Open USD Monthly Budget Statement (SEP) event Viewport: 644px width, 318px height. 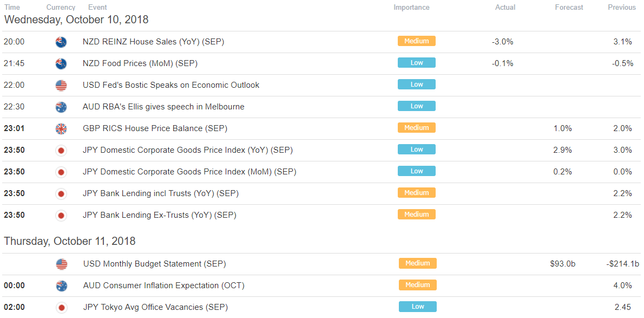coord(154,264)
